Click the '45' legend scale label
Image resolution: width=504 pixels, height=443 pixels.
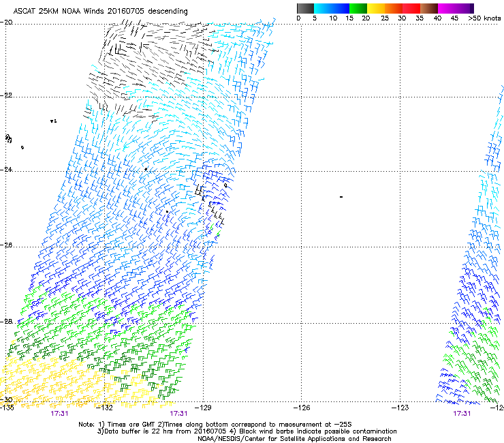454,18
